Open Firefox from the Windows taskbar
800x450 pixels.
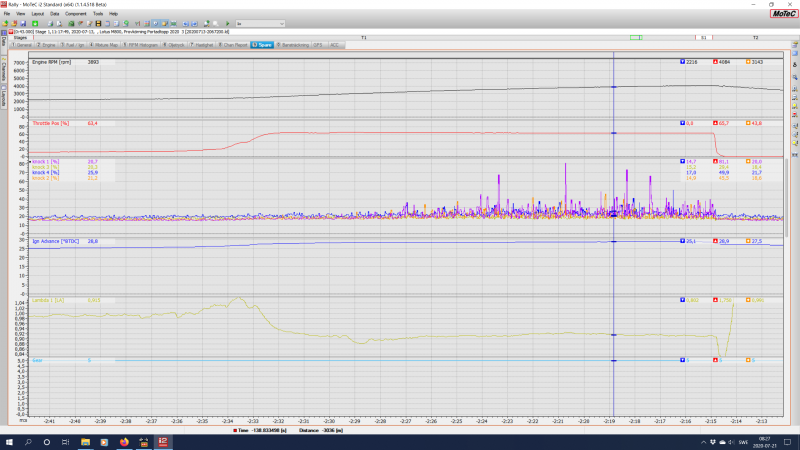124,440
